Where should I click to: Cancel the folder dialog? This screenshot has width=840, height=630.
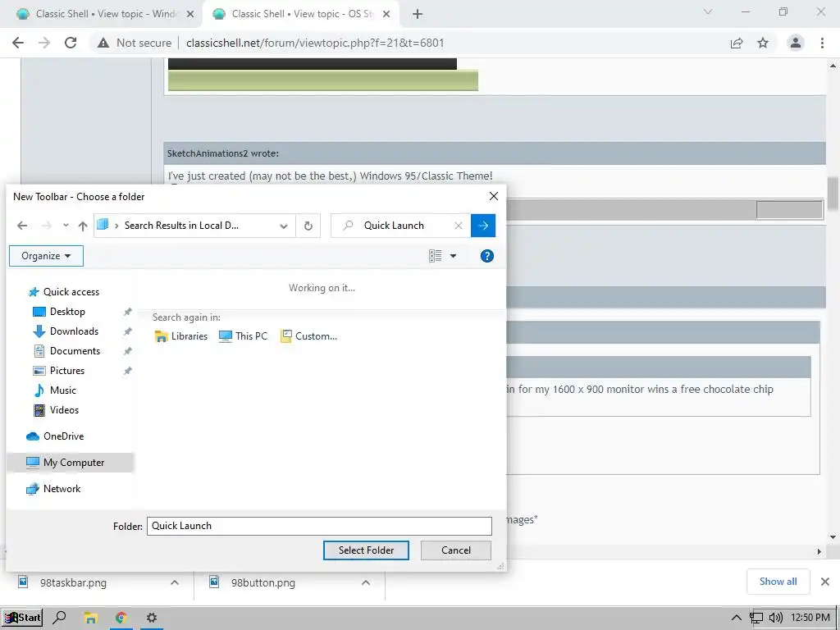pos(456,550)
